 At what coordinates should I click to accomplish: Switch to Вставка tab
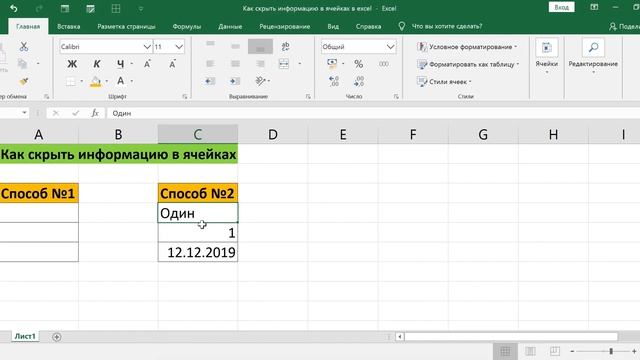69,27
